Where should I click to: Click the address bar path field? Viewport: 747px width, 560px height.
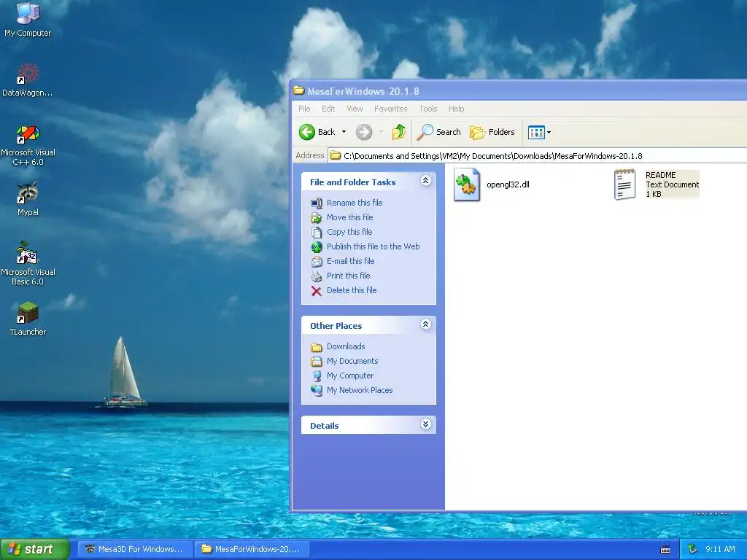click(538, 156)
